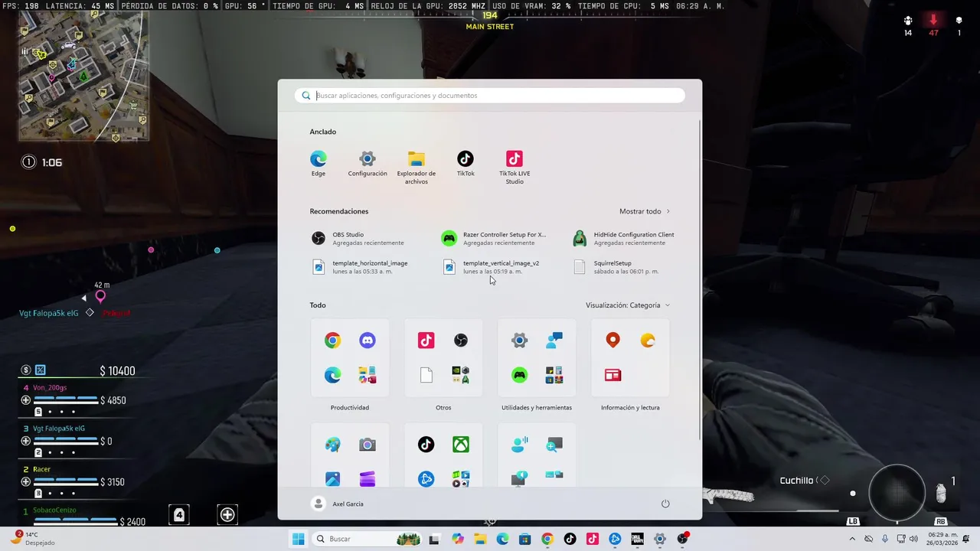The image size is (980, 551).
Task: Open News icon in Información y lectura
Action: (x=612, y=375)
